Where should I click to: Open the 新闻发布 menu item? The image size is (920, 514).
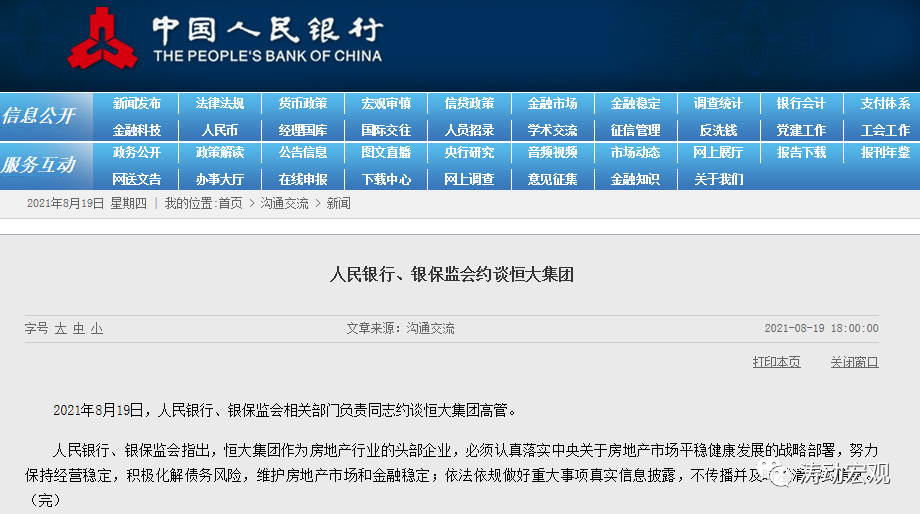coord(136,104)
